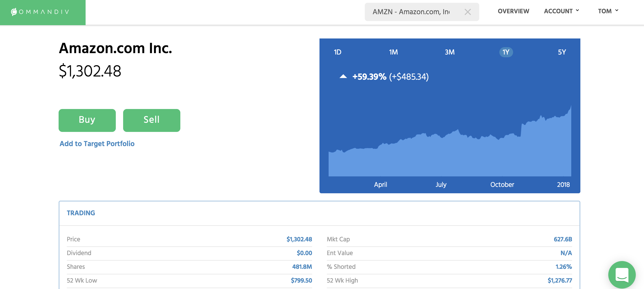Show the 3M chart period
This screenshot has width=644, height=289.
[449, 52]
